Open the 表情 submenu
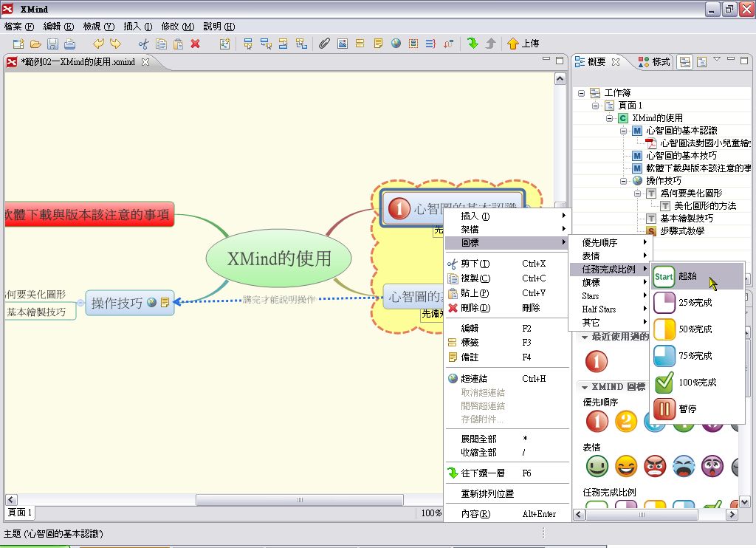 pyautogui.click(x=609, y=256)
